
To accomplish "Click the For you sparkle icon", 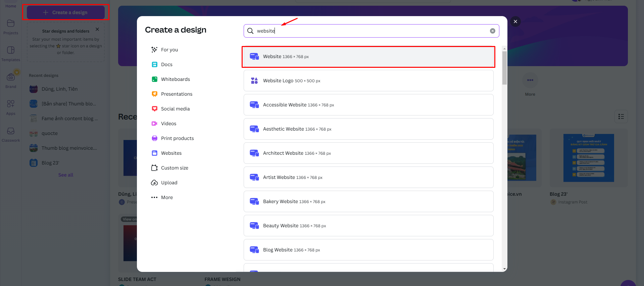I will [x=154, y=50].
